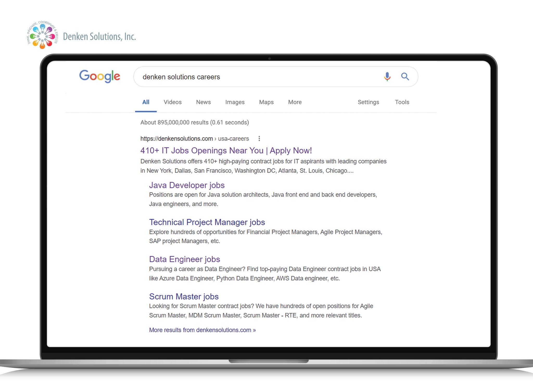Click the magnifying glass search icon
This screenshot has height=392, width=533.
pos(405,77)
